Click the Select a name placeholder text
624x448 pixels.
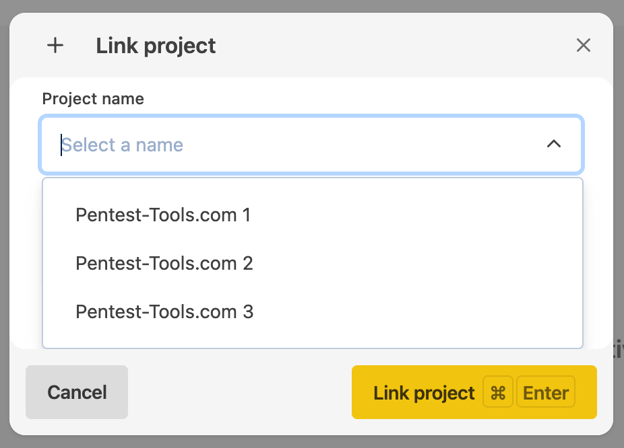(122, 145)
